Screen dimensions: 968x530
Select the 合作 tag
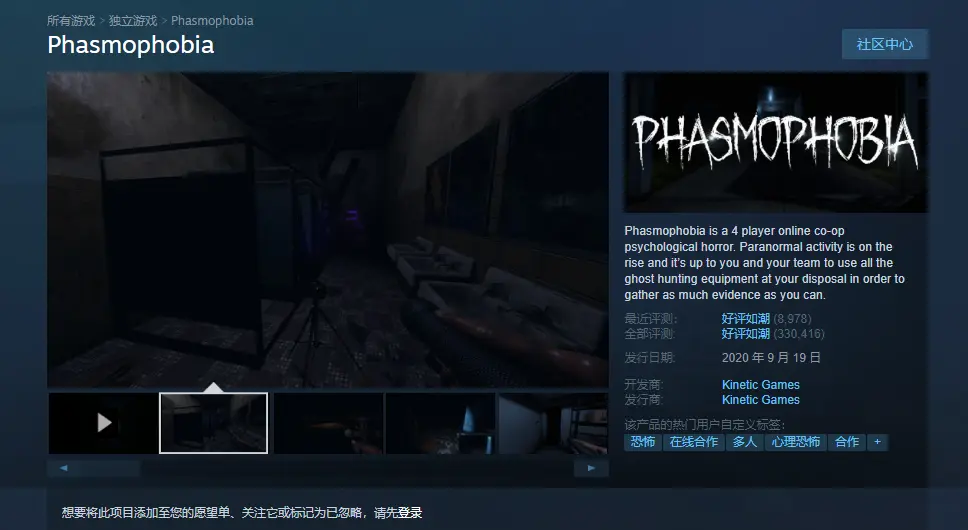(846, 442)
